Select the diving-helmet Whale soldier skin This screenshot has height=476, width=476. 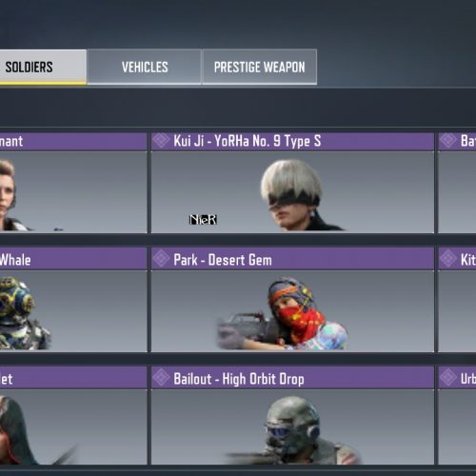click(x=73, y=311)
